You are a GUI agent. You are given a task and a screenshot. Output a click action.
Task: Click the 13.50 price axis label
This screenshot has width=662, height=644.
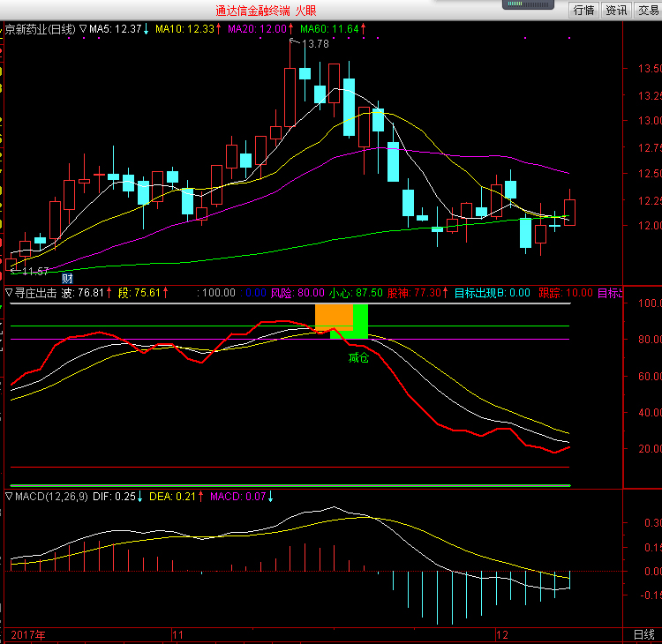pyautogui.click(x=650, y=68)
